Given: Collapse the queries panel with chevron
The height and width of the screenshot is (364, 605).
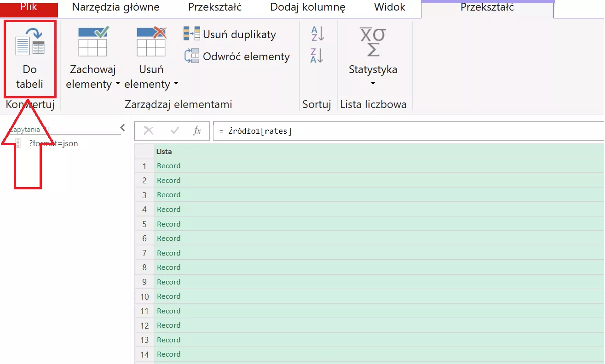Looking at the screenshot, I should click(x=122, y=128).
